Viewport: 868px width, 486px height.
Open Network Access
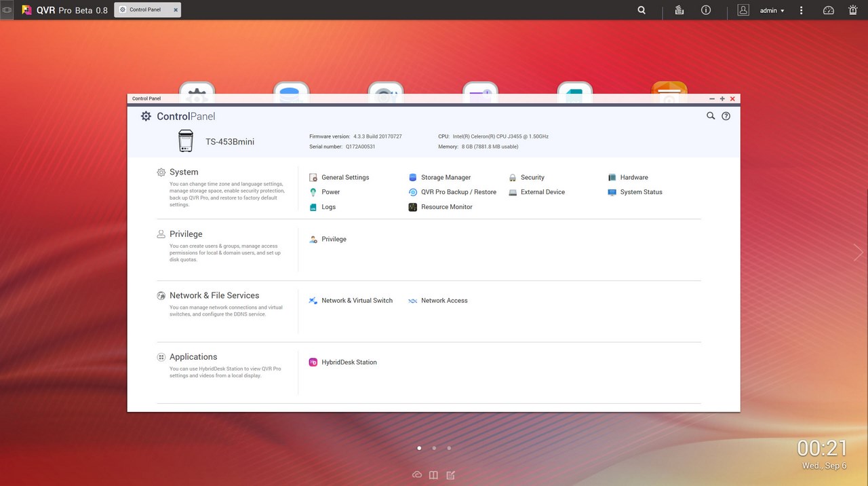tap(438, 300)
